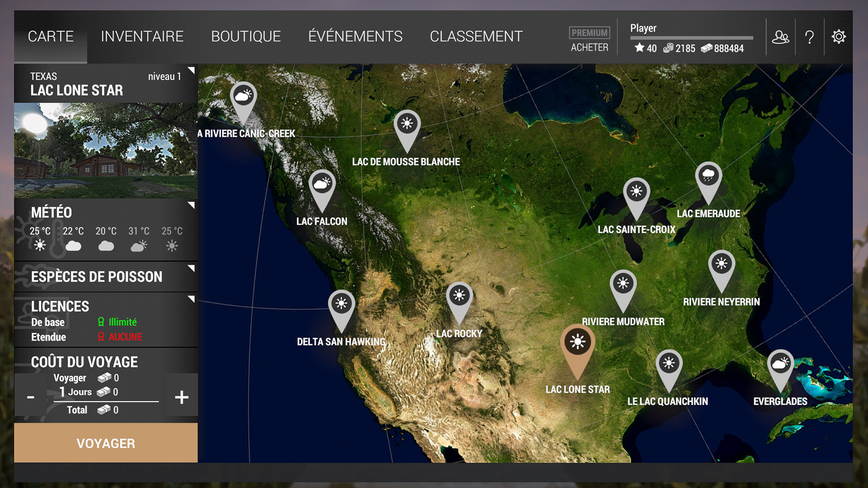
Task: Click the Riviere Neyerrin map label
Action: pyautogui.click(x=722, y=302)
